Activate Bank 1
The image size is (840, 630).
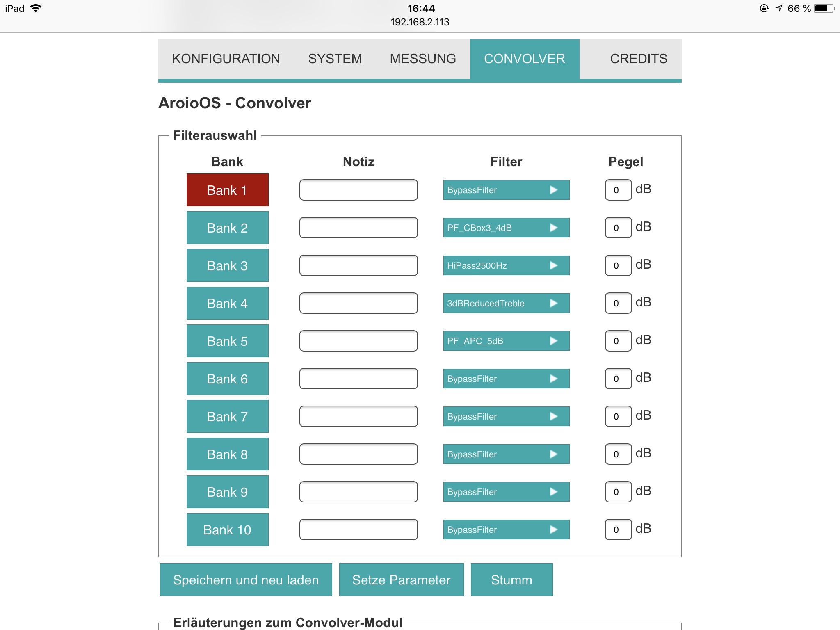[x=227, y=190]
